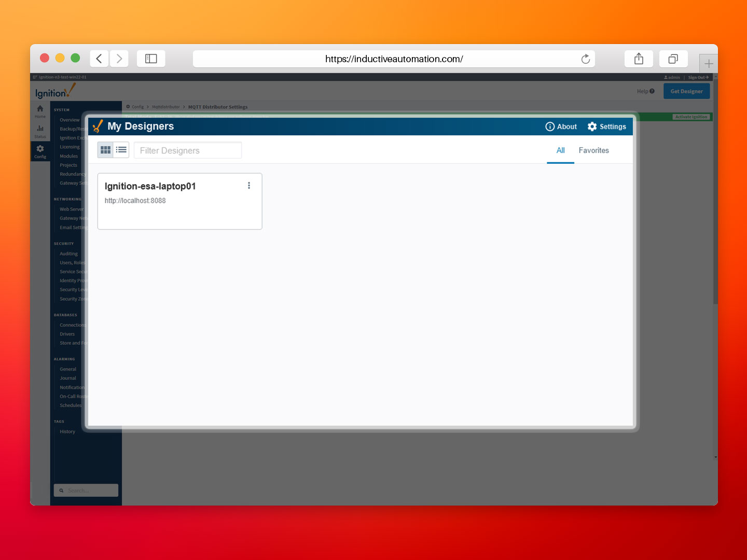Reload the page
747x560 pixels.
[586, 59]
